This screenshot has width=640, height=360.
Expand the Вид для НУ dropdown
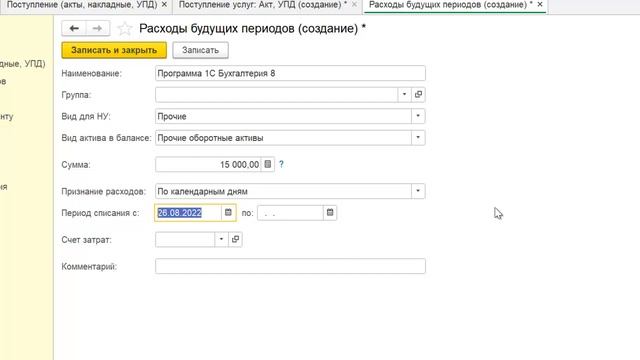click(418, 116)
